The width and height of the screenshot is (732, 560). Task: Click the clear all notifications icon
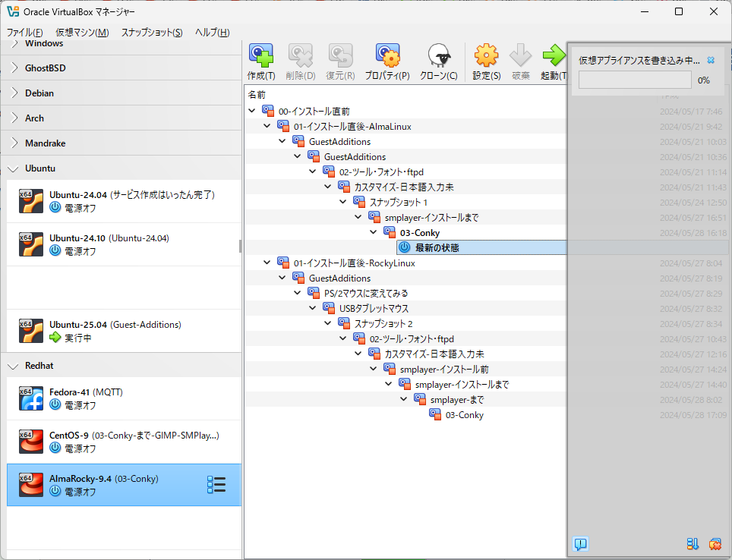coord(715,543)
